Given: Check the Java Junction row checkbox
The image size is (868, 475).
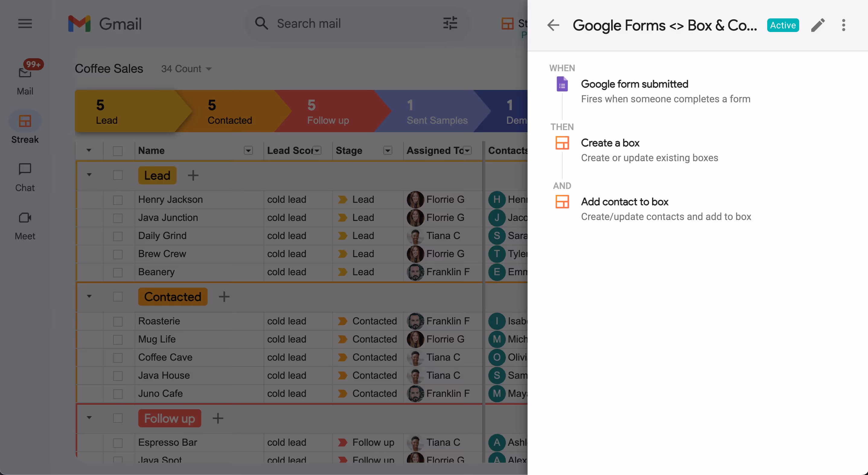Looking at the screenshot, I should pyautogui.click(x=118, y=218).
